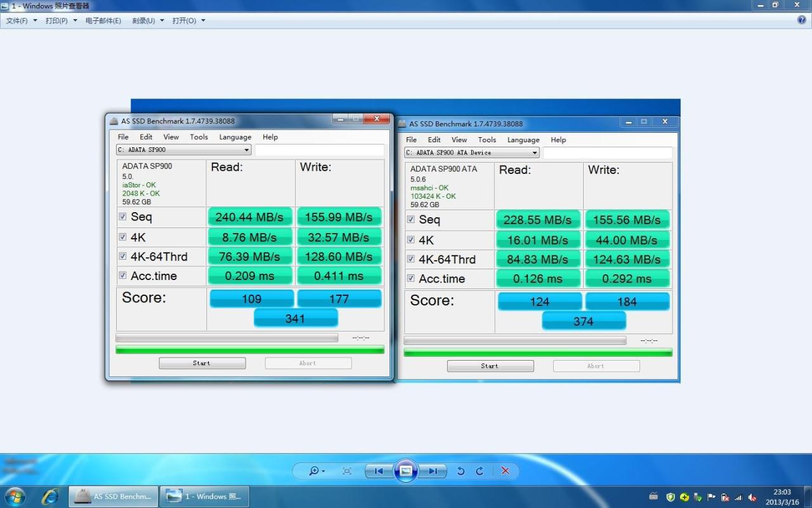Open the Action Center flag icon

pyautogui.click(x=711, y=497)
